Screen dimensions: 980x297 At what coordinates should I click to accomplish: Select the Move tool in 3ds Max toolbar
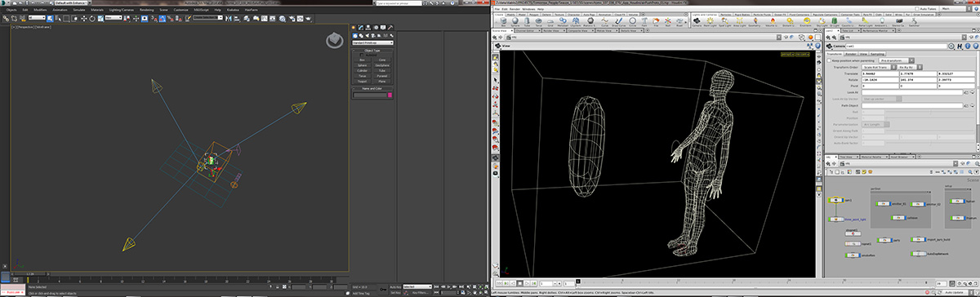pyautogui.click(x=83, y=18)
